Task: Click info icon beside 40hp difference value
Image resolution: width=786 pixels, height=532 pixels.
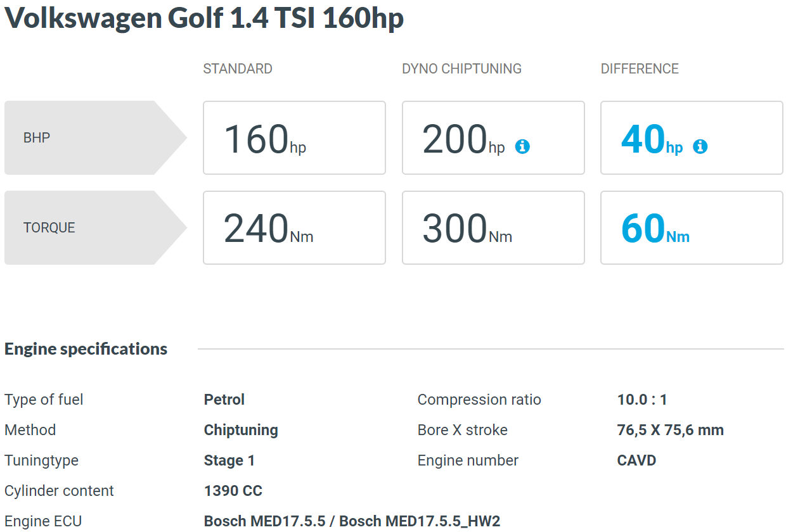Action: tap(700, 147)
